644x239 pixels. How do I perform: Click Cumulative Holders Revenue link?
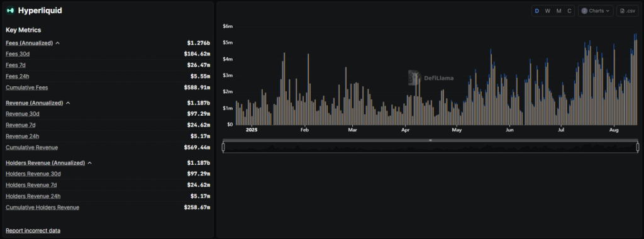(42, 208)
